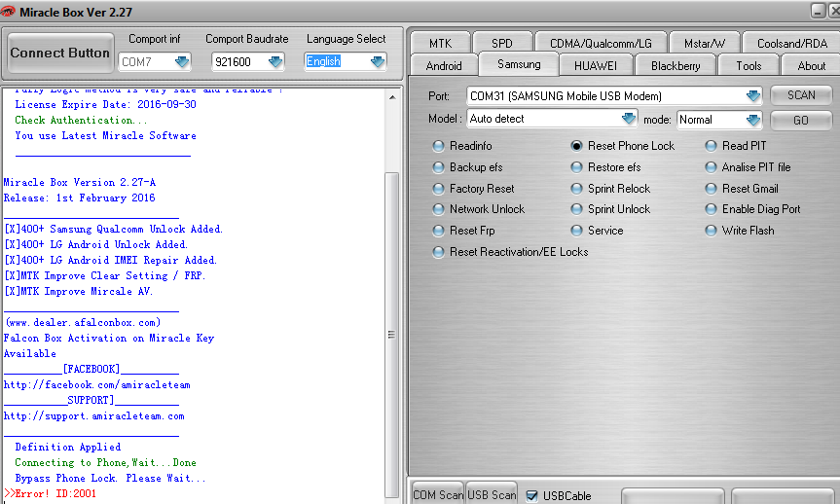Switch to the MTK tab
Viewport: 840px width, 504px height.
pyautogui.click(x=440, y=43)
